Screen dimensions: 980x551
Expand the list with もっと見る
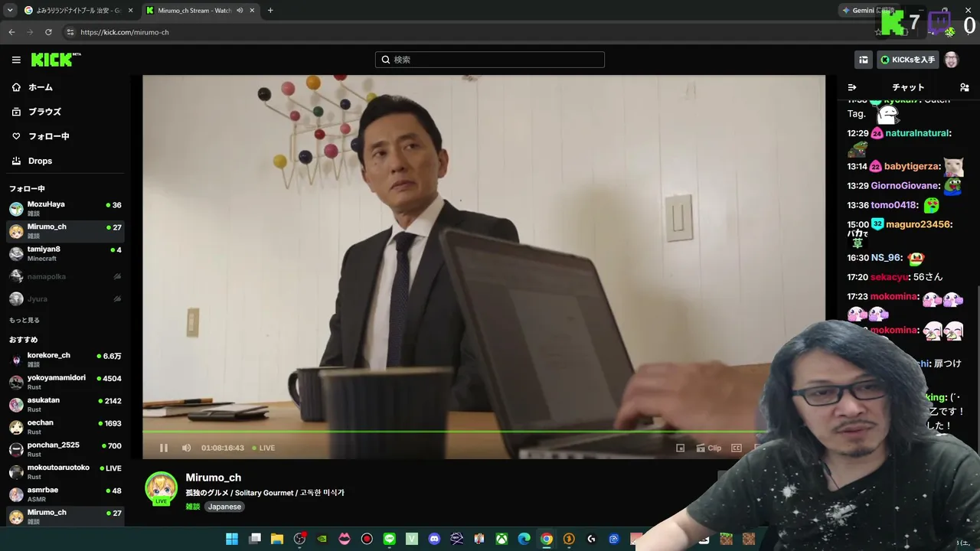click(24, 320)
